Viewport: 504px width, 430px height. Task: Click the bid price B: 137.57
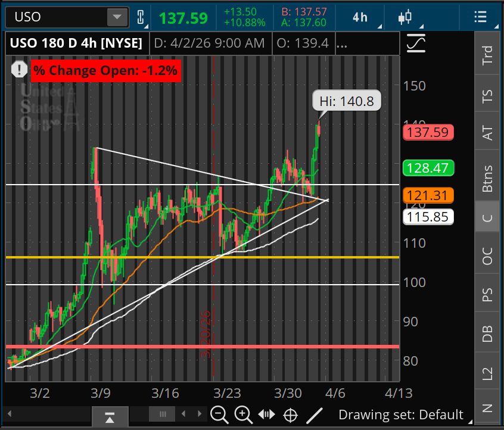(x=304, y=11)
